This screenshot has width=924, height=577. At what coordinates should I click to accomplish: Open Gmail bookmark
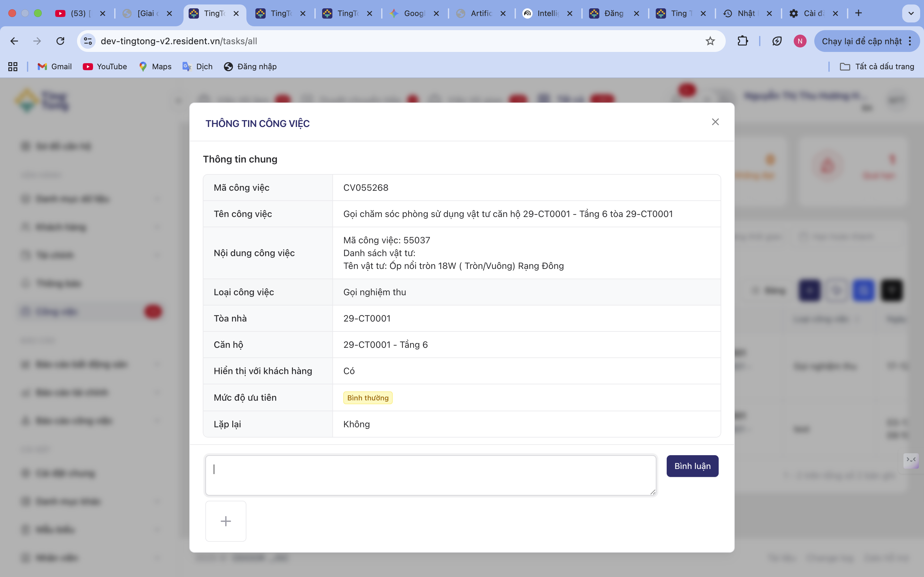click(x=55, y=67)
